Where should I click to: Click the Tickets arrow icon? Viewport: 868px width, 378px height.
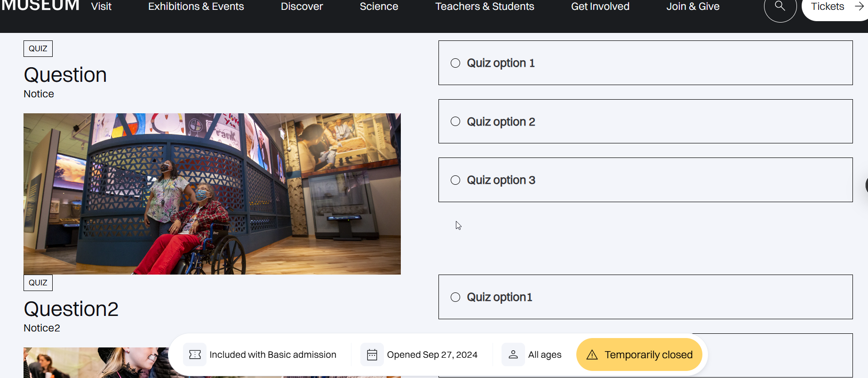(x=859, y=7)
